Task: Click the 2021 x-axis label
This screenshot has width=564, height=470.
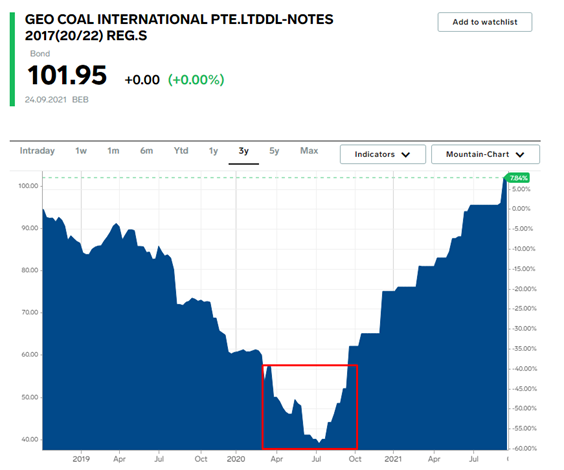Action: point(393,459)
